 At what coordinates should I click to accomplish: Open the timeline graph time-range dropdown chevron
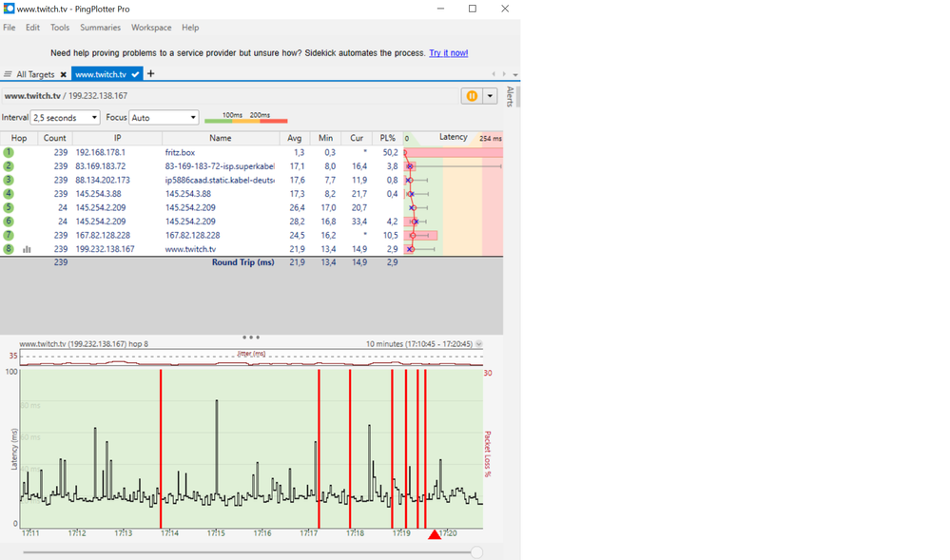click(x=478, y=343)
